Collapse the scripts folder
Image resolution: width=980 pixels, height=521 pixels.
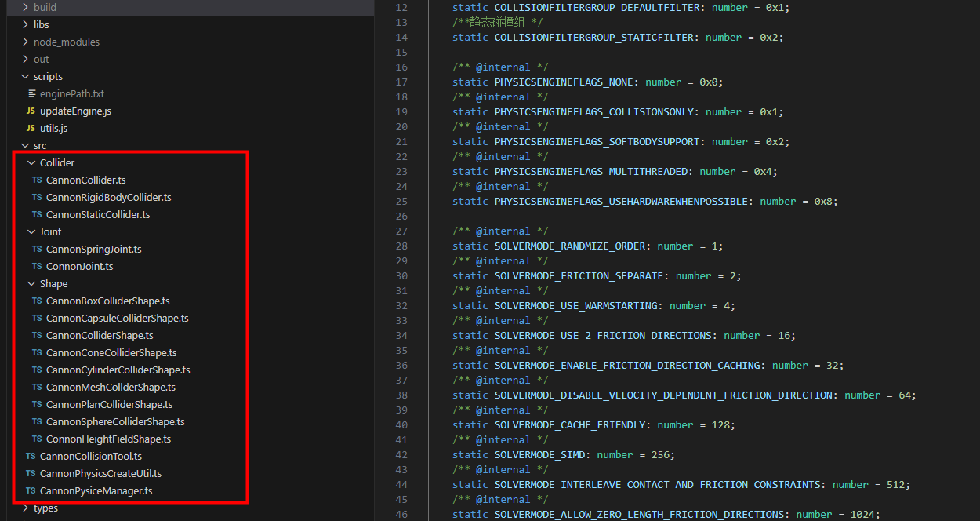coord(25,77)
